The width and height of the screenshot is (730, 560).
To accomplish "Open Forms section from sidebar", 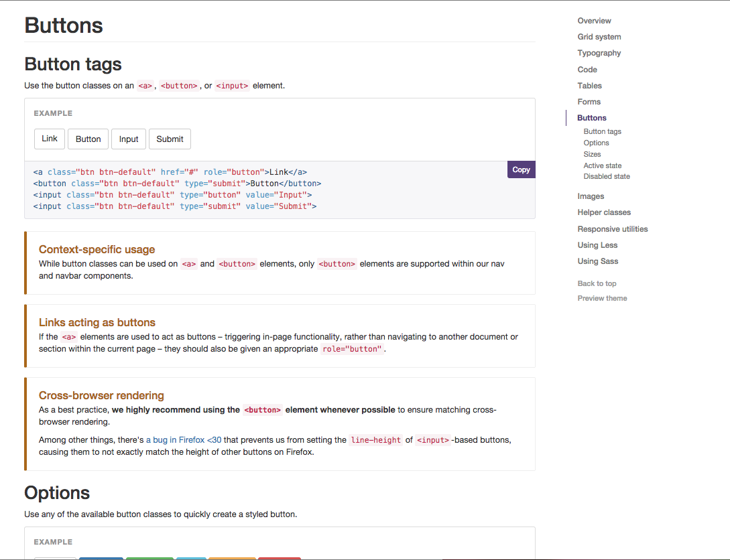I will pyautogui.click(x=589, y=102).
